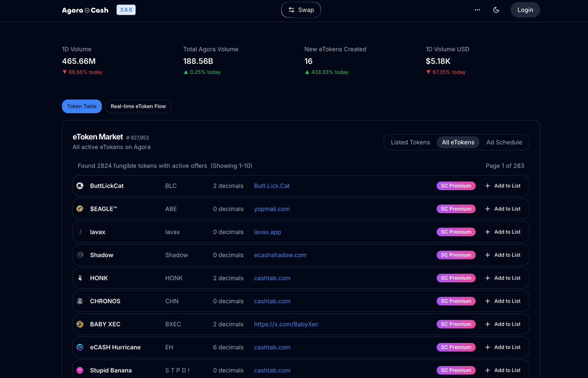Click the CHRONOS token icon
This screenshot has width=588, height=378.
pyautogui.click(x=80, y=301)
